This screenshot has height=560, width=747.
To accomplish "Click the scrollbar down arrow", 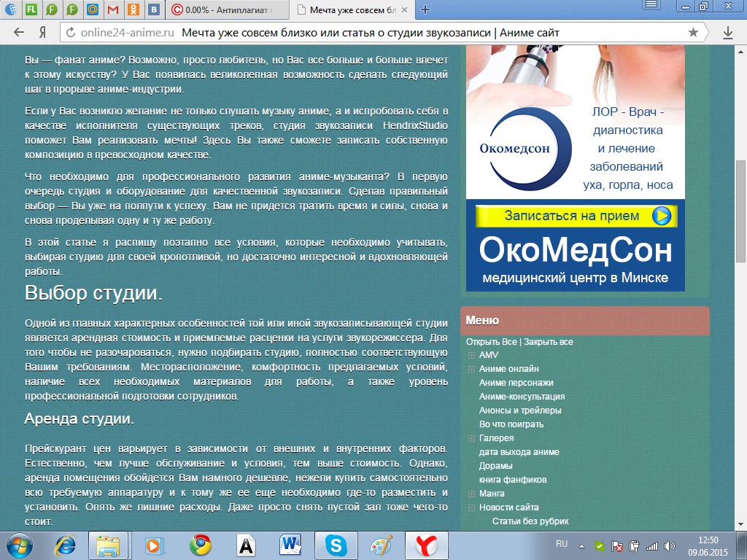I will (740, 524).
